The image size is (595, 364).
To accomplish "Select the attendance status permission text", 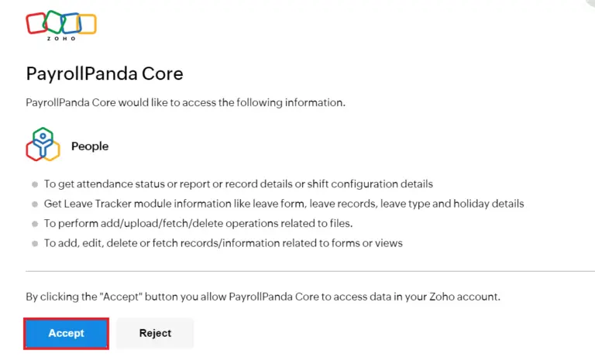I will [x=239, y=184].
